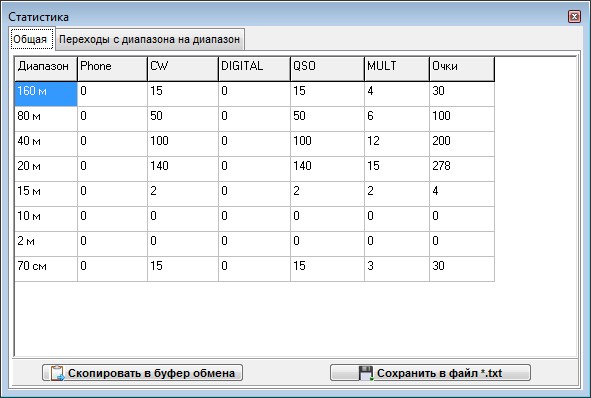Click Очки value 4 in 15 м row
The height and width of the screenshot is (398, 591).
point(462,194)
